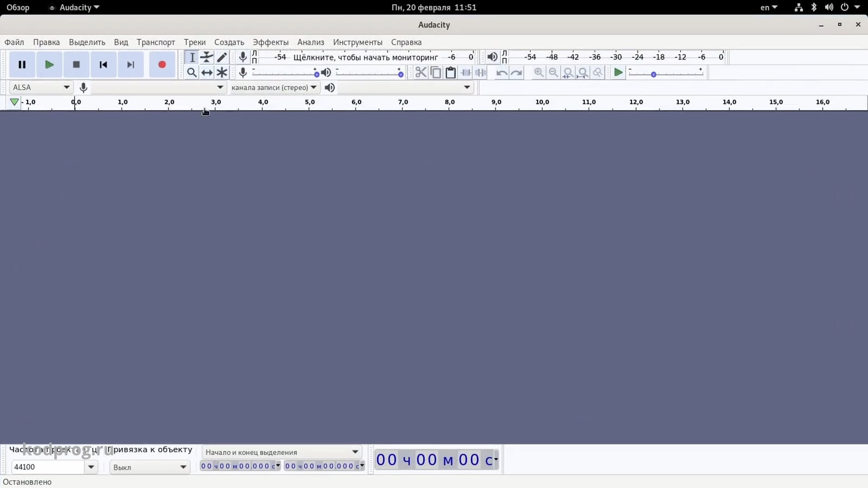Open the Треки menu
The width and height of the screenshot is (868, 488).
(x=194, y=42)
